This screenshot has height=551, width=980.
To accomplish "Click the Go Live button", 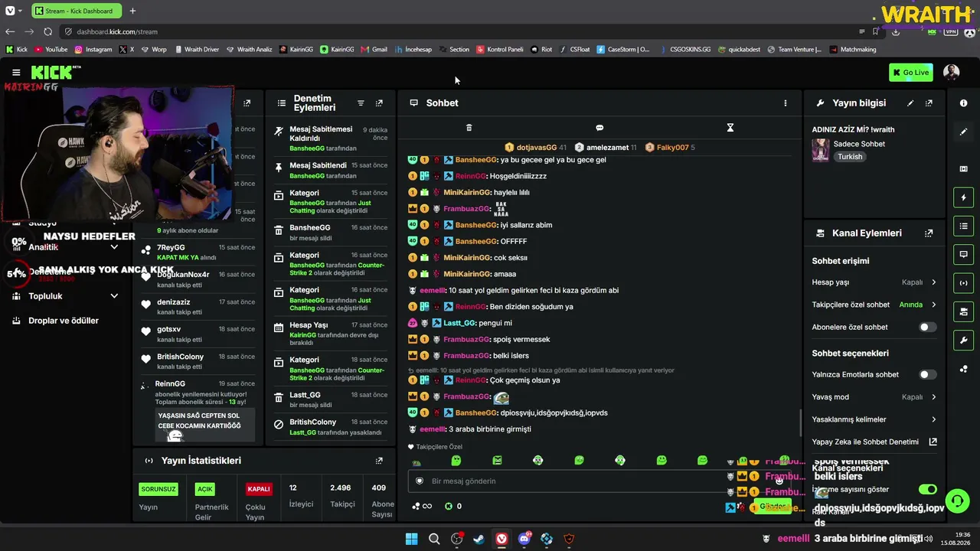I will point(911,73).
